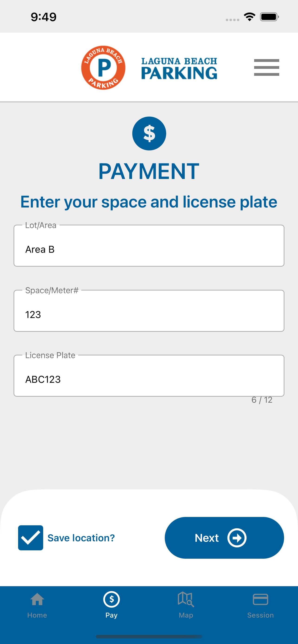
Task: Open the Map icon with magnifier
Action: [186, 599]
